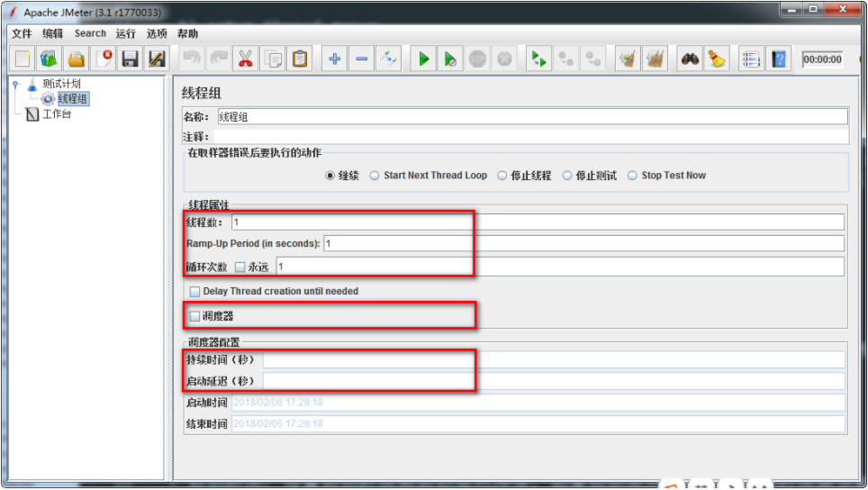Select Start Next Thread Loop option
This screenshot has height=490, width=868.
click(375, 176)
